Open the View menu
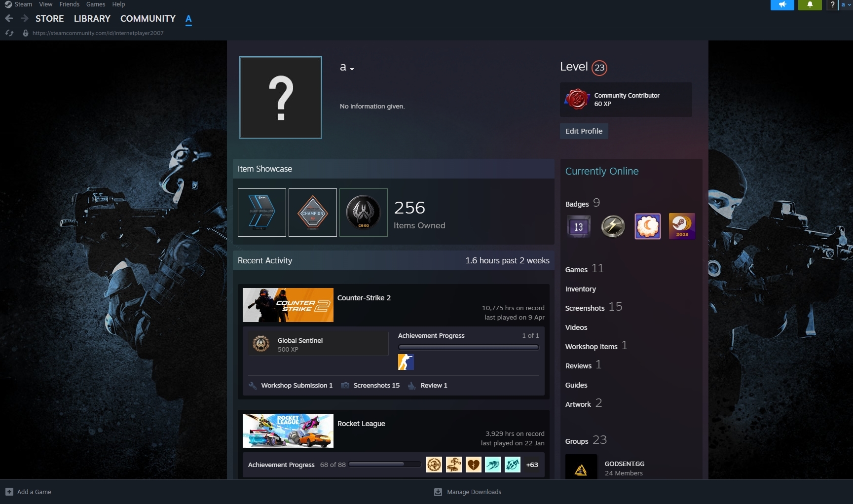This screenshot has height=504, width=853. tap(46, 4)
